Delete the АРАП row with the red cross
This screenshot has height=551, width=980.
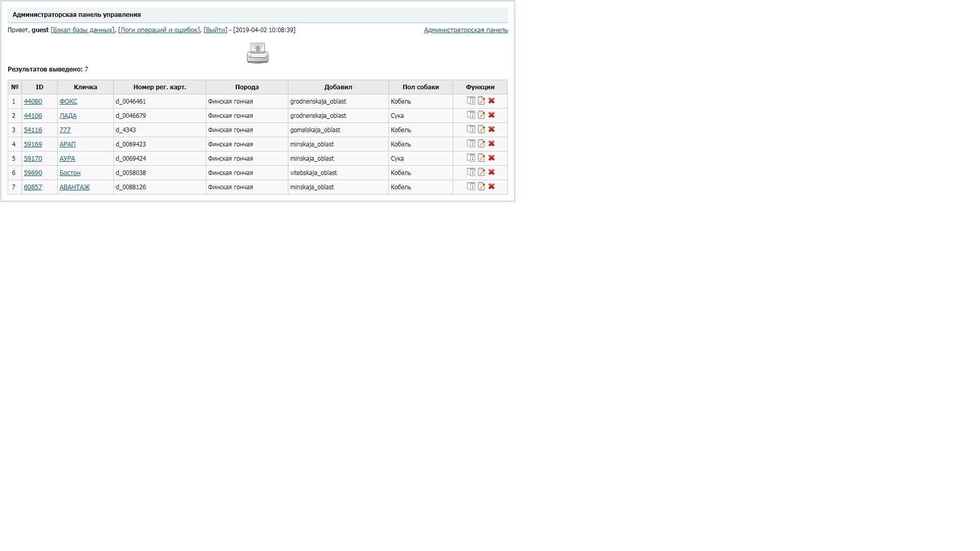492,144
